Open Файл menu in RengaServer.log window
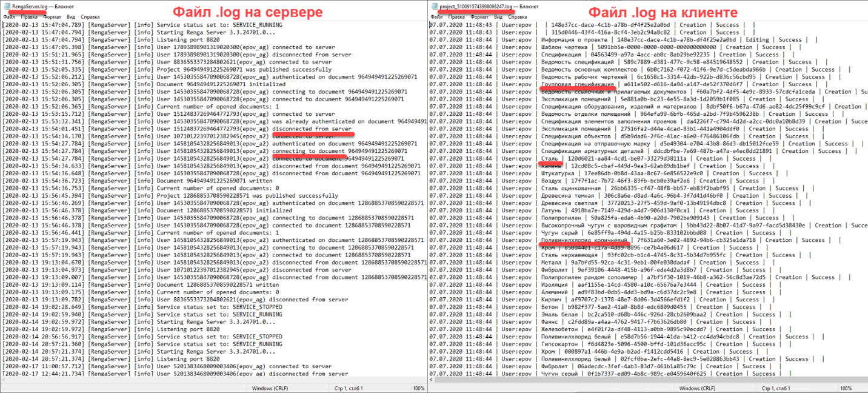This screenshot has width=868, height=393. (9, 17)
